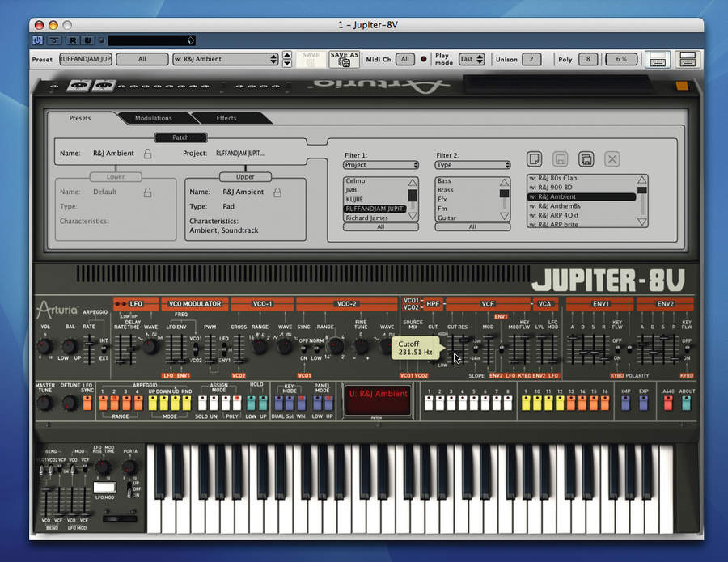Toggle the LFO SYNC orange button
This screenshot has height=562, width=728.
click(87, 403)
